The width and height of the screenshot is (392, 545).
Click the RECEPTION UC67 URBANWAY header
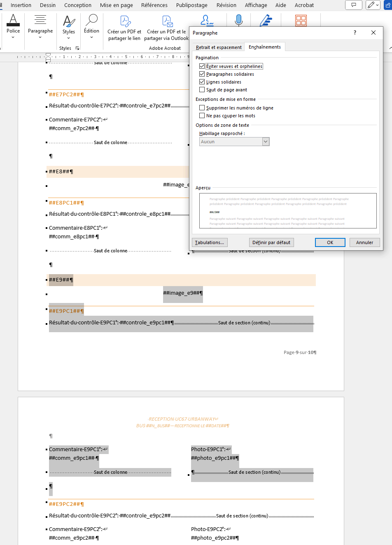pyautogui.click(x=183, y=419)
